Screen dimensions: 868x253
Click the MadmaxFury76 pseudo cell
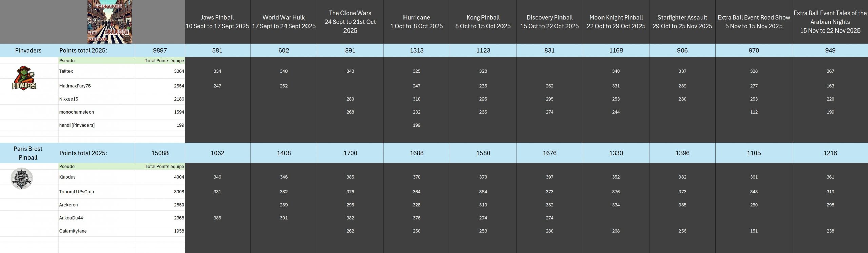(96, 86)
